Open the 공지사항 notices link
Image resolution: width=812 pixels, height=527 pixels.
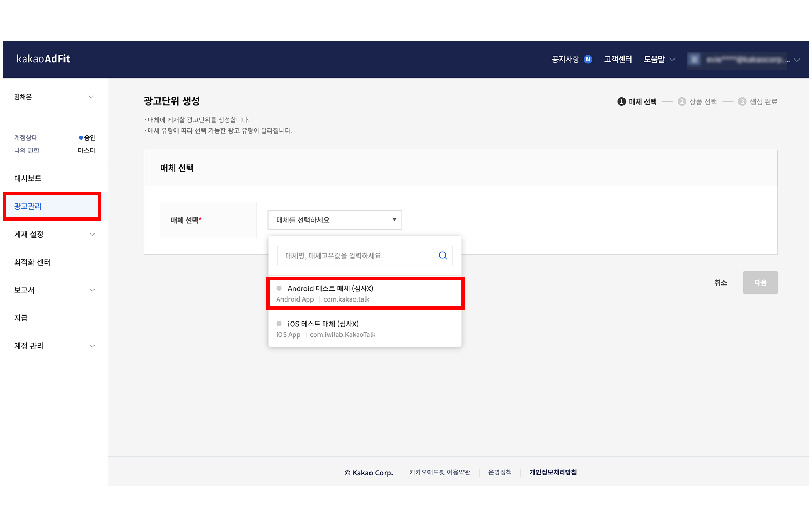(565, 60)
